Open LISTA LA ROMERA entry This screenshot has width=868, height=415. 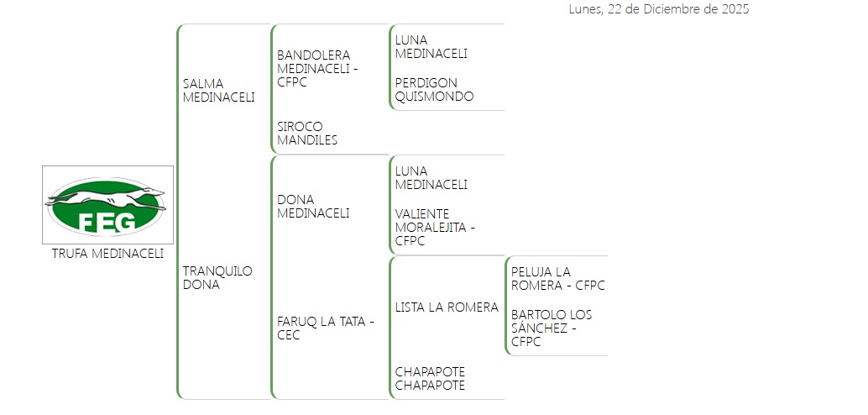[447, 307]
